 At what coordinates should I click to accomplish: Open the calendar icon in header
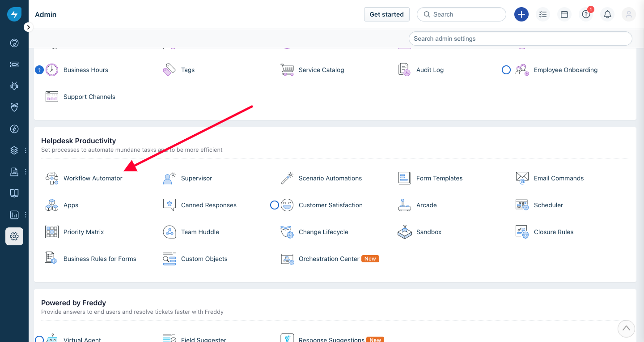(x=564, y=14)
